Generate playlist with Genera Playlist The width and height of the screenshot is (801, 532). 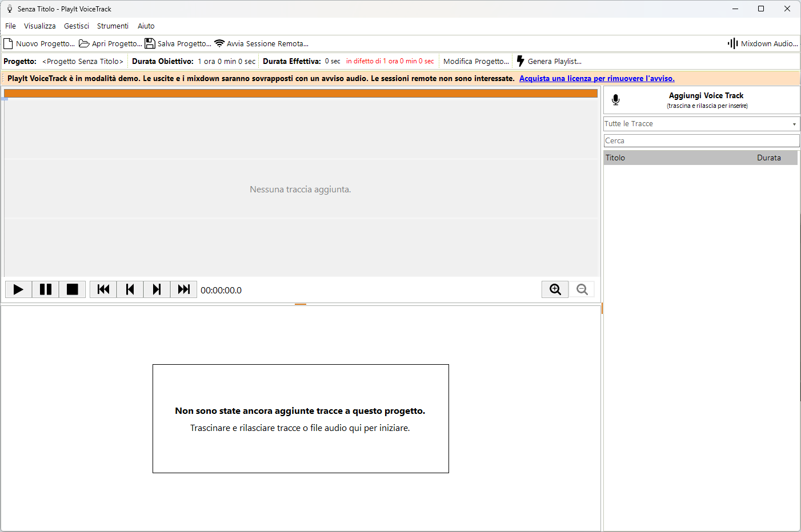pos(548,61)
